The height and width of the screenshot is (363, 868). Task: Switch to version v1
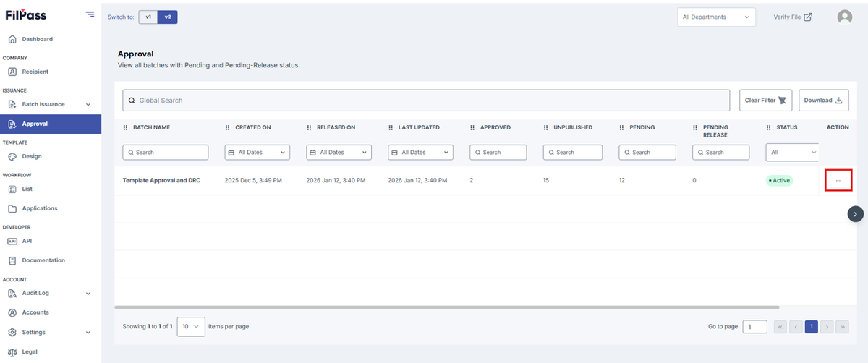tap(148, 17)
